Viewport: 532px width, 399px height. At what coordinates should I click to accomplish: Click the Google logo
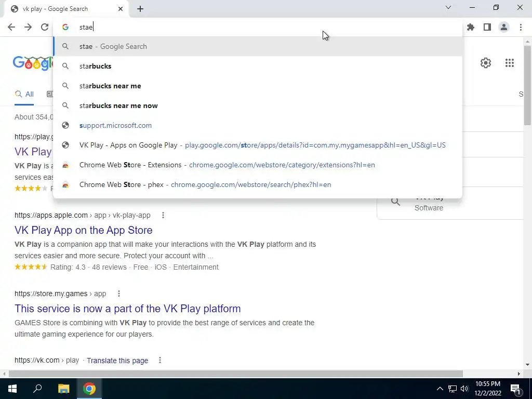pos(33,63)
